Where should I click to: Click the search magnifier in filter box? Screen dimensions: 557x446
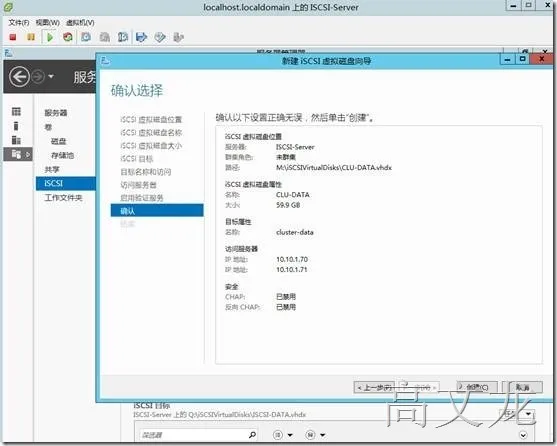252,434
